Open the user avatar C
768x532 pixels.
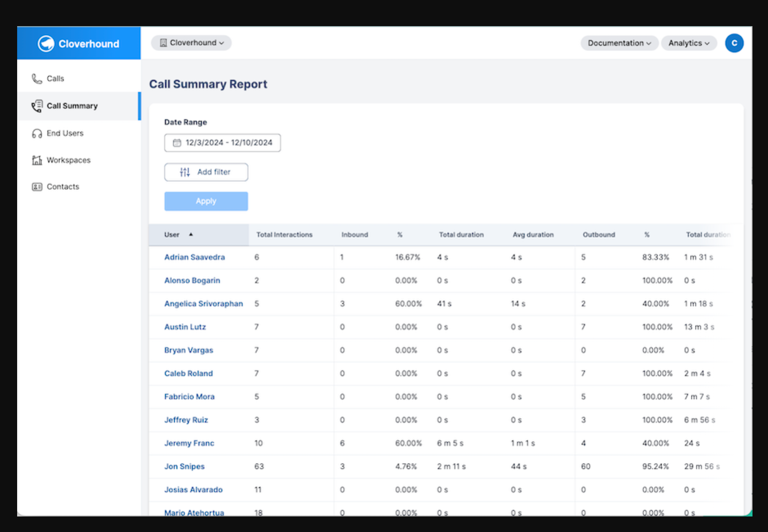(x=734, y=43)
